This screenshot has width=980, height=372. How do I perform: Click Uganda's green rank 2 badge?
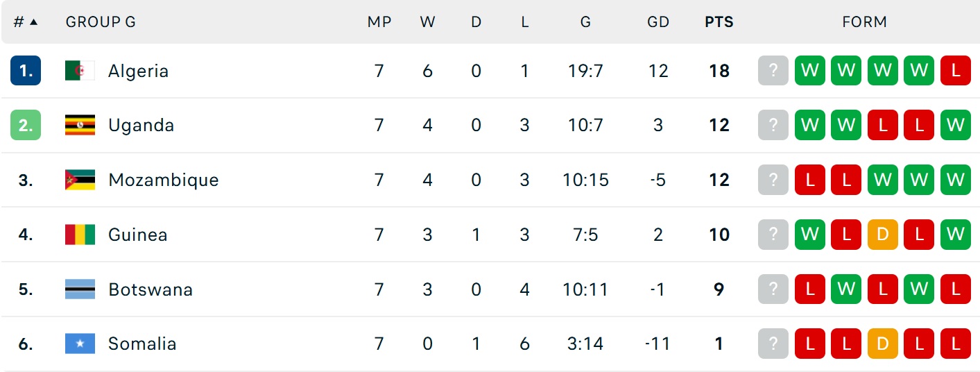[x=26, y=126]
